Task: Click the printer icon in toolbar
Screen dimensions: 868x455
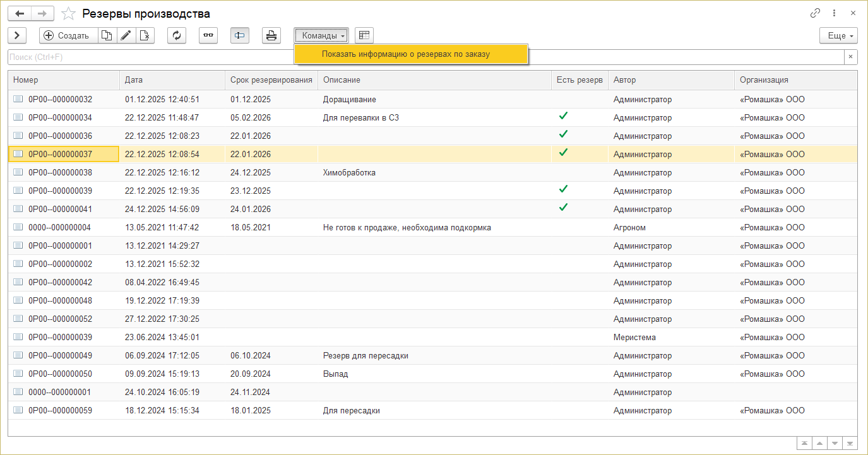Action: pyautogui.click(x=271, y=35)
